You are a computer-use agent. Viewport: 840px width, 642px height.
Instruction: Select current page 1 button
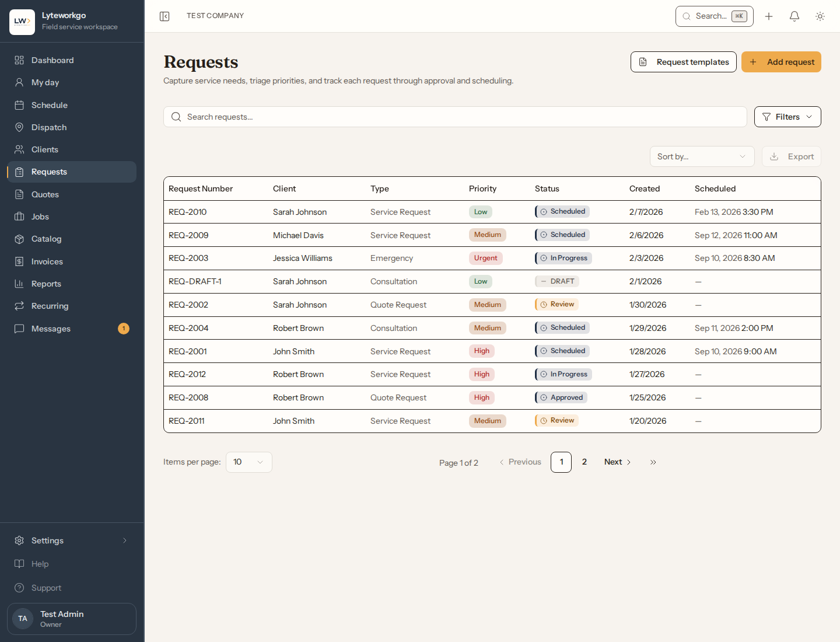(x=561, y=462)
